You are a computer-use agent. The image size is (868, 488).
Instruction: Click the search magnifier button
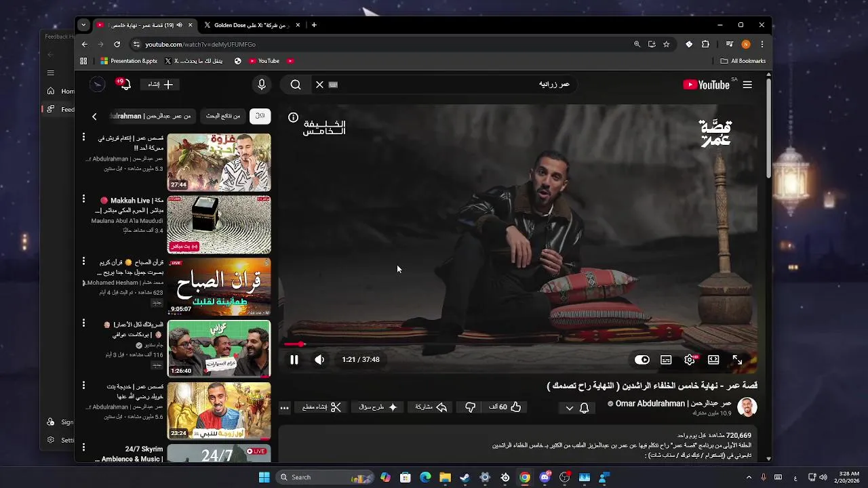coord(296,85)
